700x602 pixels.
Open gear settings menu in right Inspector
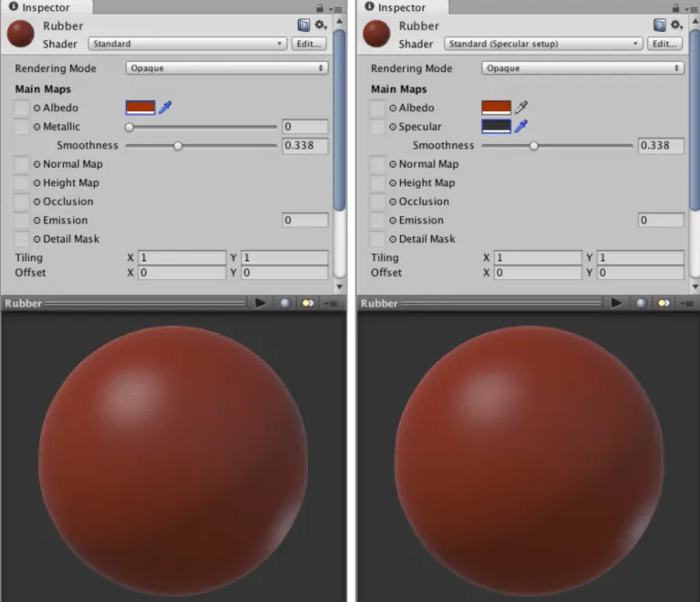click(677, 25)
